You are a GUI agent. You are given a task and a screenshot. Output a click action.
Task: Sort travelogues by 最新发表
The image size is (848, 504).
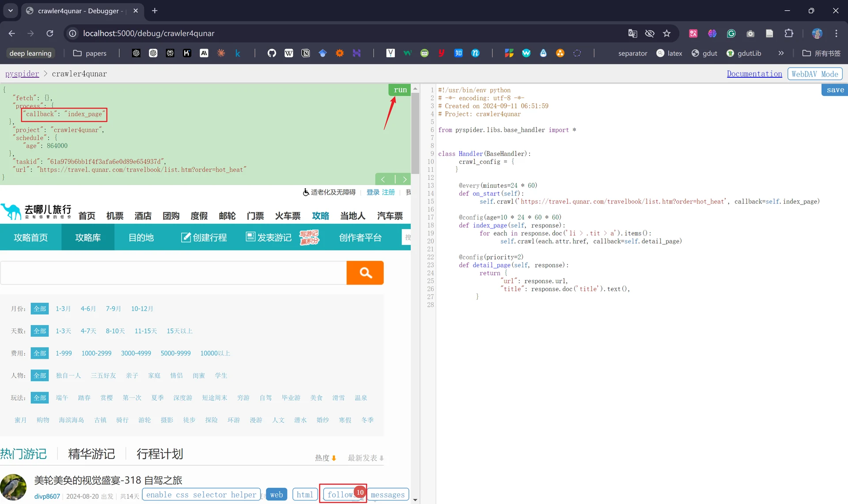tap(365, 458)
